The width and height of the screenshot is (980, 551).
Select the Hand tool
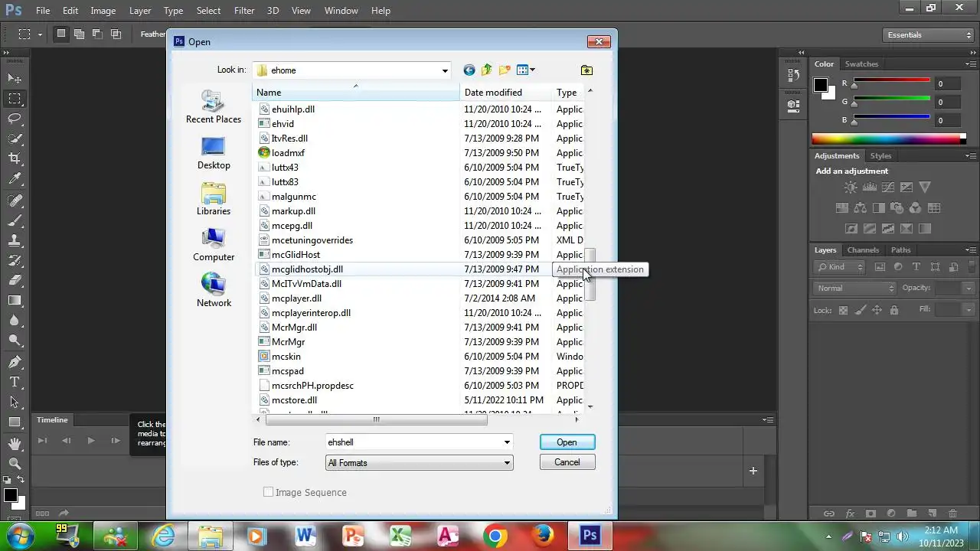[15, 443]
